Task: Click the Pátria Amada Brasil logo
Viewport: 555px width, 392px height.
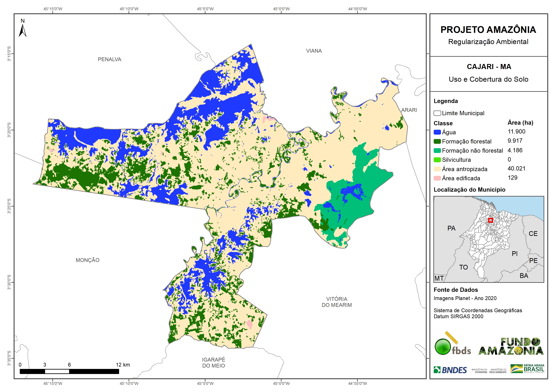Action: (x=527, y=369)
